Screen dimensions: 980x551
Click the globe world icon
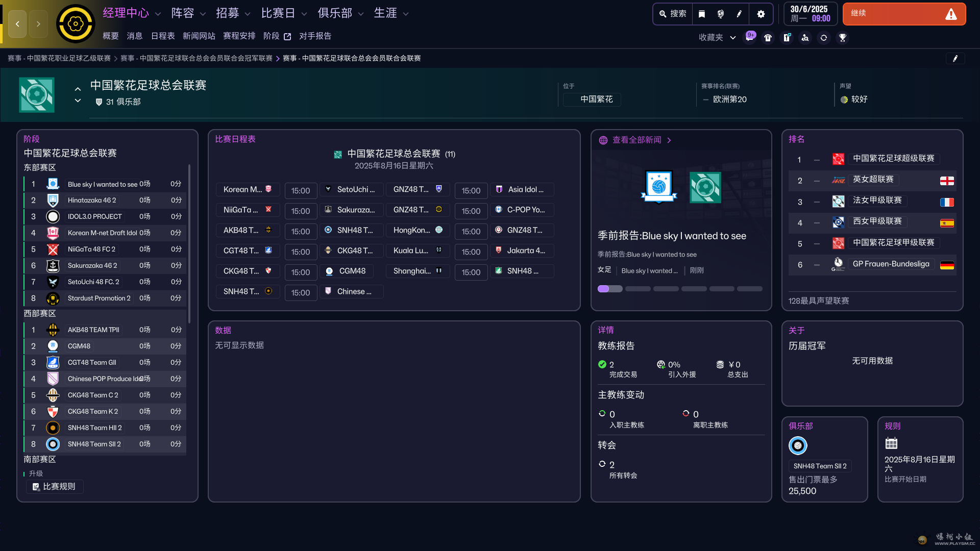click(x=720, y=14)
